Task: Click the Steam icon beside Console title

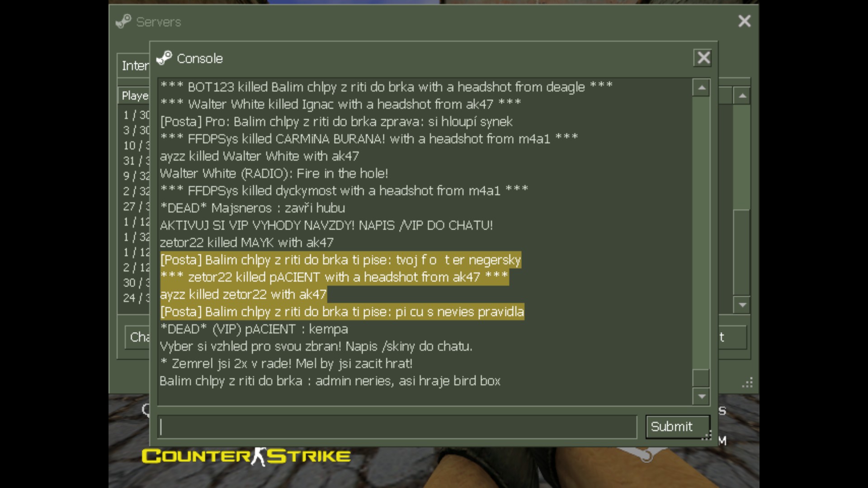Action: (x=164, y=58)
